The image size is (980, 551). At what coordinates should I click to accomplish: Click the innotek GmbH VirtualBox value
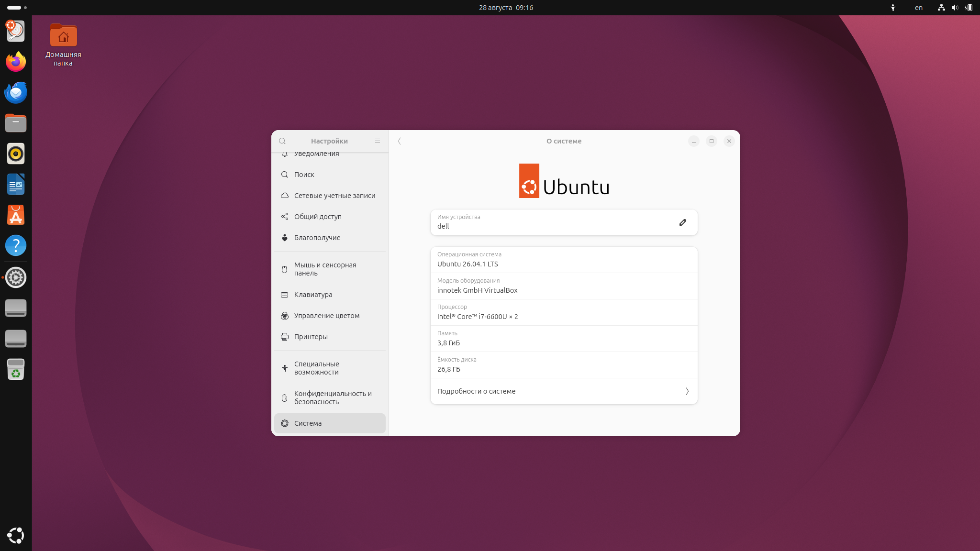tap(477, 290)
